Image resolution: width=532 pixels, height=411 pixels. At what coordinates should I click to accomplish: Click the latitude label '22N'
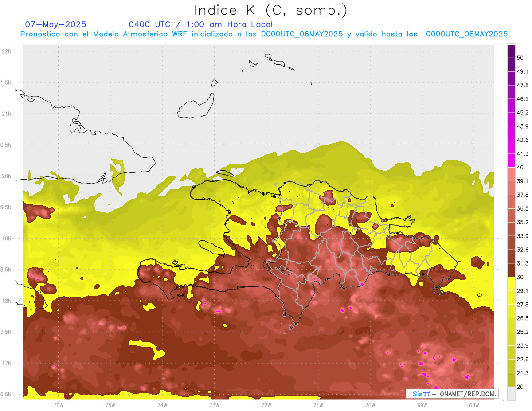[8, 51]
